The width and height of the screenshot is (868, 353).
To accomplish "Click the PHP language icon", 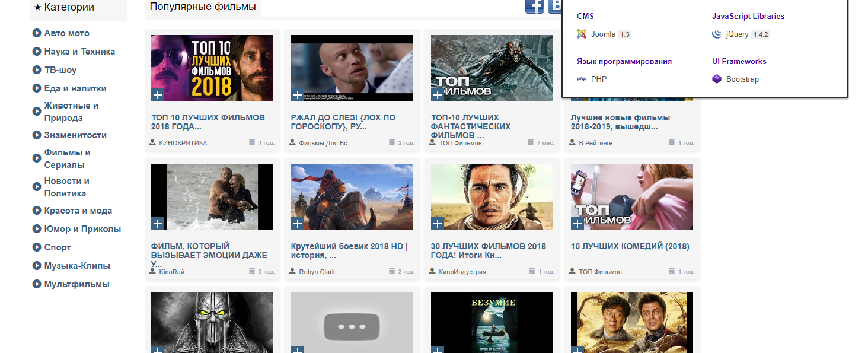I will coord(582,79).
